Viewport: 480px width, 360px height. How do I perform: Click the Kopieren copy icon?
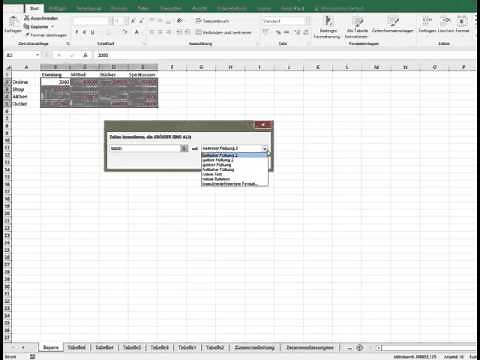(x=27, y=26)
